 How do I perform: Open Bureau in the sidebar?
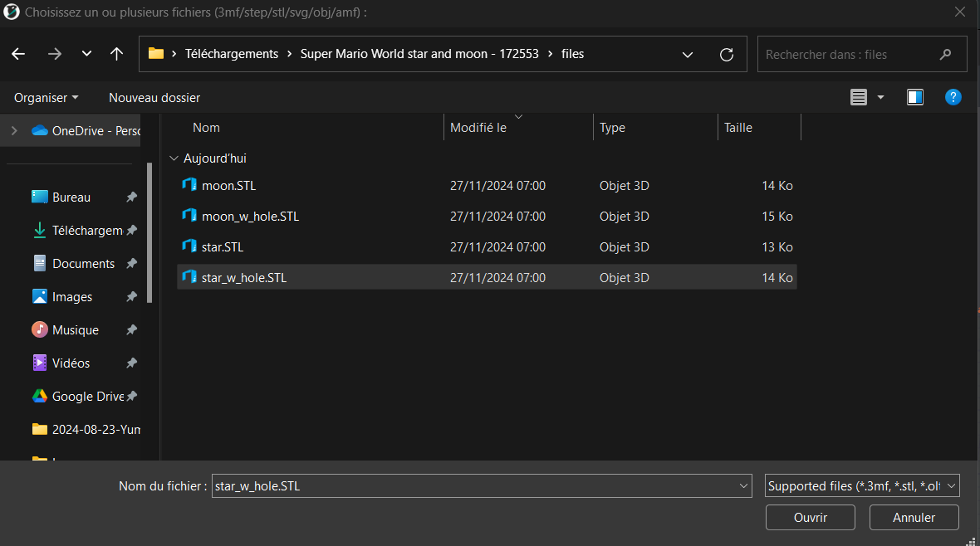[61, 197]
